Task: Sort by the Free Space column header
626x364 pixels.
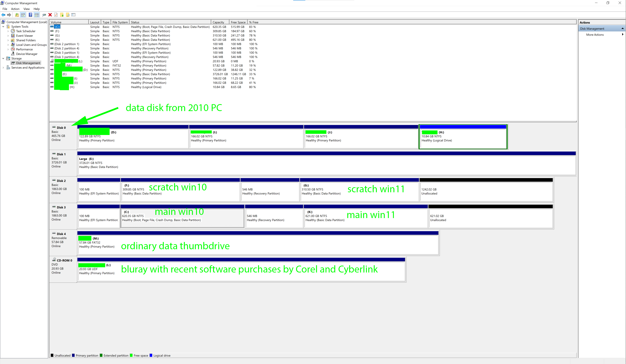Action: click(238, 22)
